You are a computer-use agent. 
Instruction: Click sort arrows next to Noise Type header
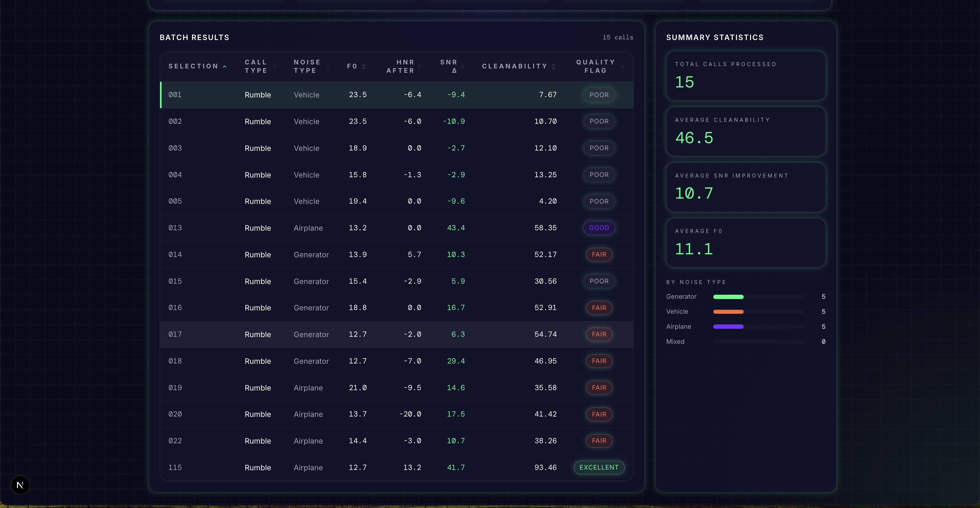[328, 67]
